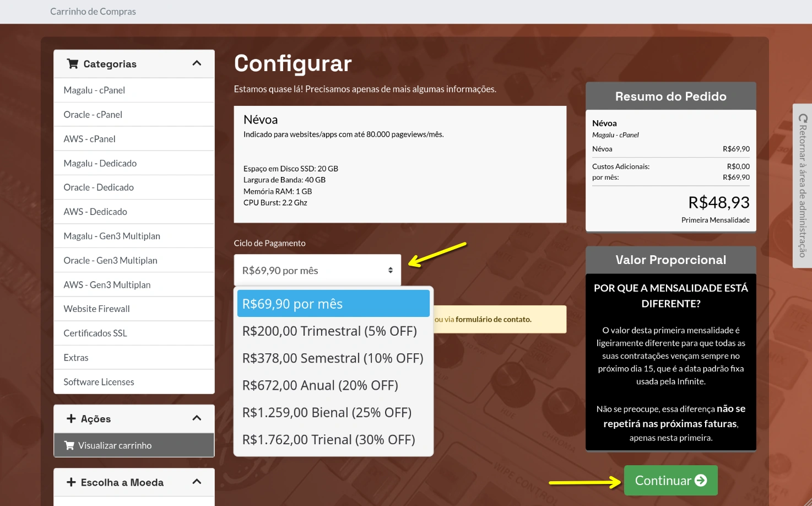Screen dimensions: 812x506
Task: Click the shopping cart icon beside Categorias
Action: [x=72, y=63]
